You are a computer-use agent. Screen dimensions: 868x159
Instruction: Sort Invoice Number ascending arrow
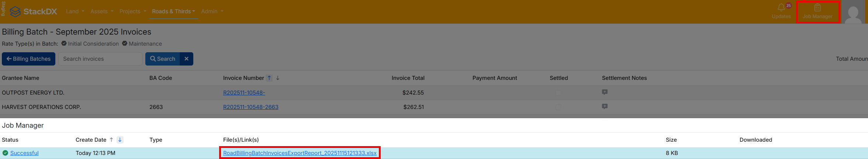click(269, 78)
